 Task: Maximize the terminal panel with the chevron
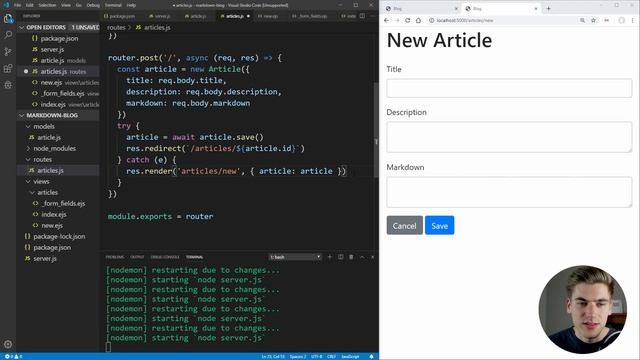click(362, 257)
